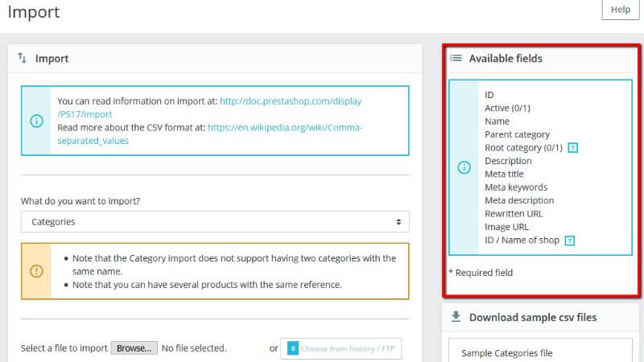Click the 'Download sample csv files' heading
Image resolution: width=644 pixels, height=362 pixels.
pos(533,317)
